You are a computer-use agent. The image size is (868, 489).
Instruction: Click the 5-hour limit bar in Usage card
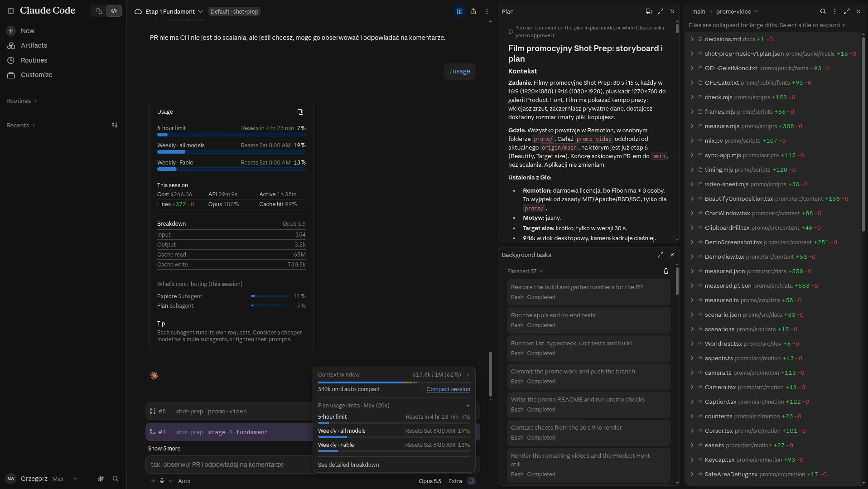[x=231, y=135]
